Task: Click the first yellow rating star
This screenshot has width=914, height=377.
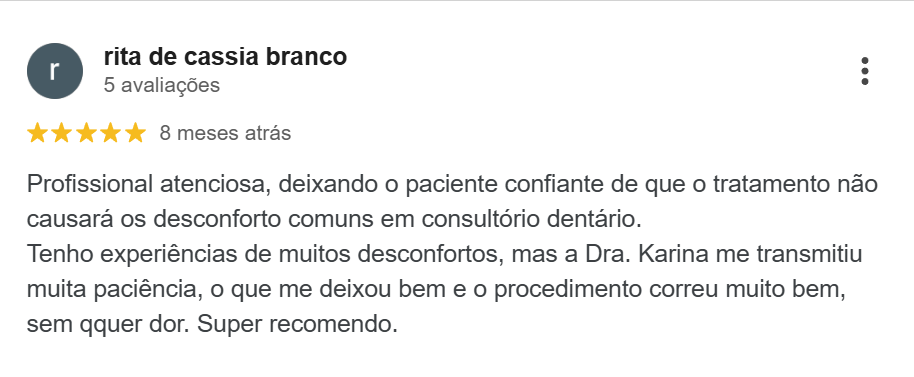Action: click(37, 133)
